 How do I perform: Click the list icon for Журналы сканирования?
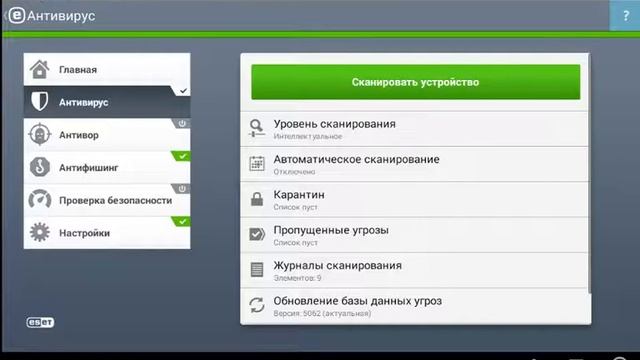click(x=257, y=269)
